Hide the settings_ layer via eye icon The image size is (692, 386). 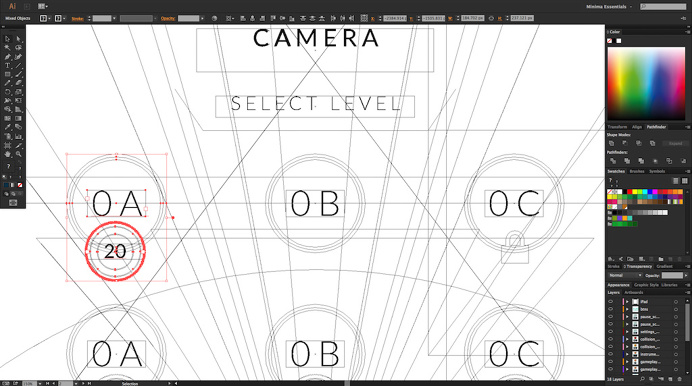pos(611,332)
